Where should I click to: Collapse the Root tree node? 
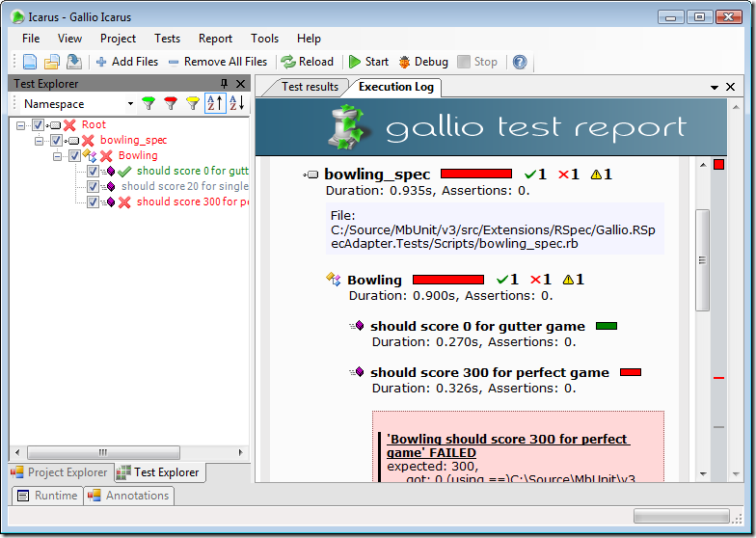click(x=20, y=125)
